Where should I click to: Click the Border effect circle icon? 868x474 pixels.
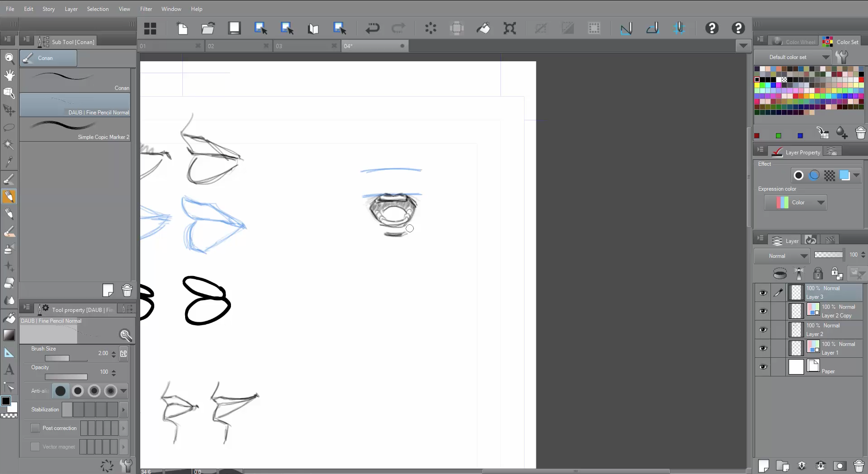pos(799,175)
